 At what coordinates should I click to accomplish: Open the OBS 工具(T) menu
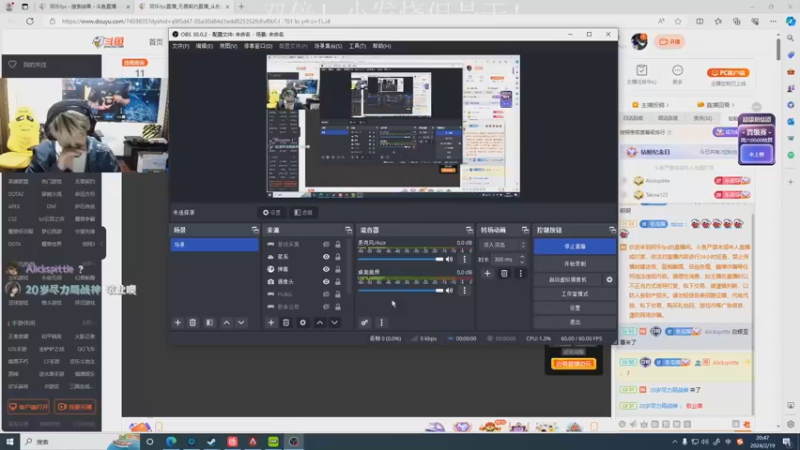pos(357,46)
